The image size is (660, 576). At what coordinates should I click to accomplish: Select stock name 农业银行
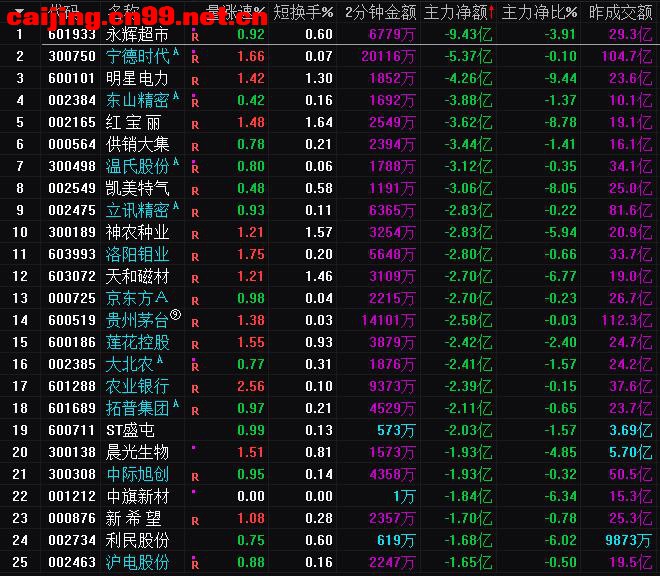click(137, 386)
